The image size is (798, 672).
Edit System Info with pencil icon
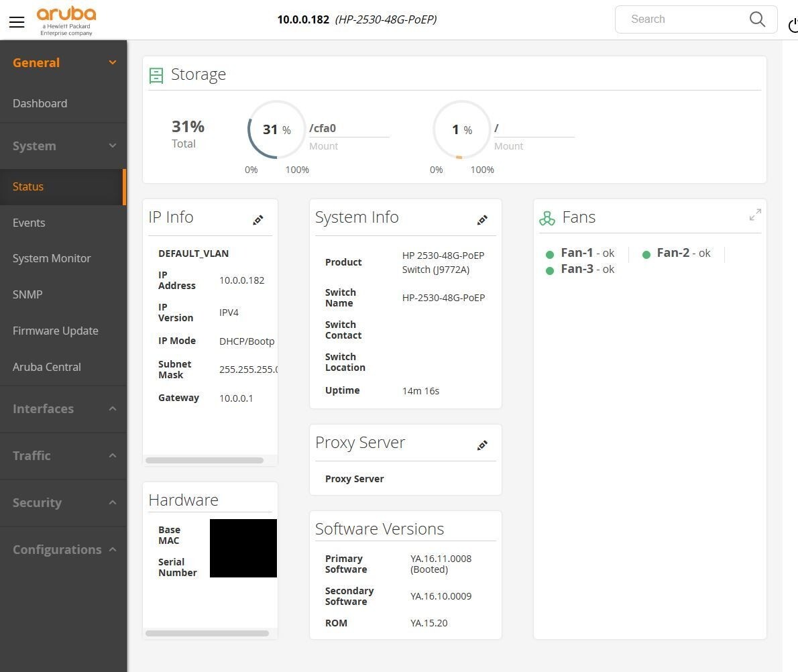click(x=482, y=219)
